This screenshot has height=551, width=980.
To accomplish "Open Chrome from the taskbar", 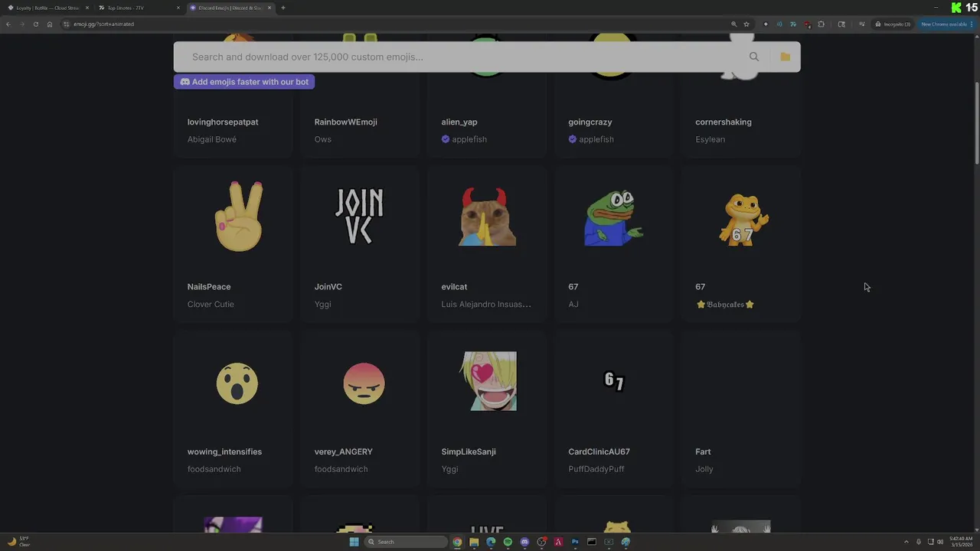I will click(x=457, y=542).
